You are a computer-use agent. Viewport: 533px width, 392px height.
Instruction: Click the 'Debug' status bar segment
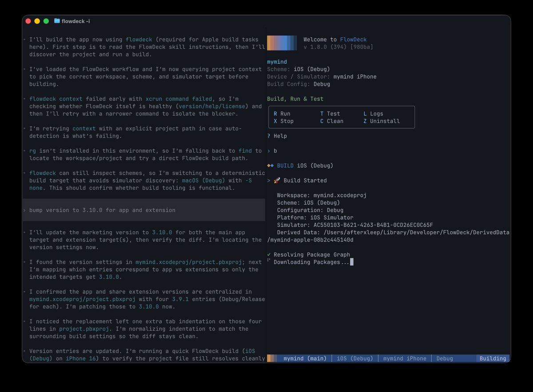445,359
